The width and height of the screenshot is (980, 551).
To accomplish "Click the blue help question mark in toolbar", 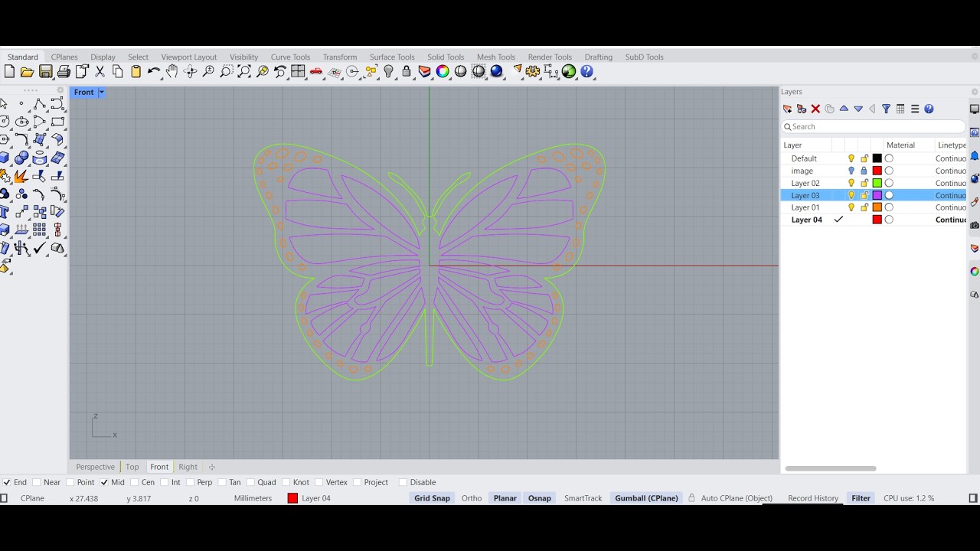I will tap(587, 72).
